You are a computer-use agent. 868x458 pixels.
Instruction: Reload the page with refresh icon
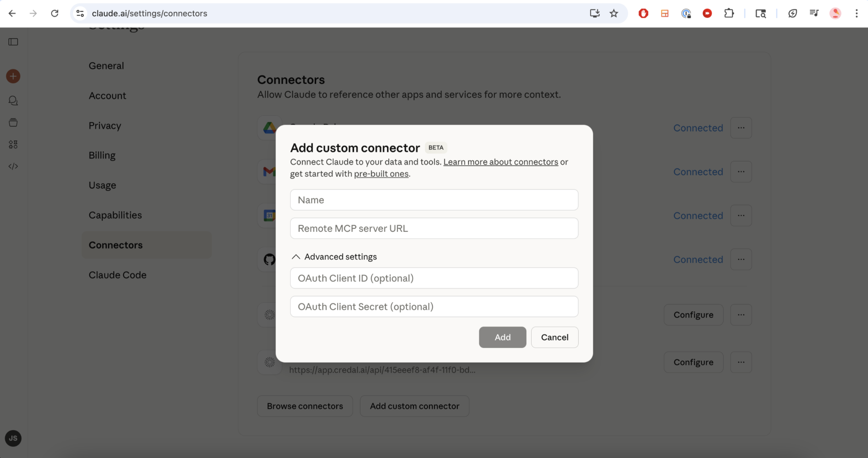(x=55, y=14)
